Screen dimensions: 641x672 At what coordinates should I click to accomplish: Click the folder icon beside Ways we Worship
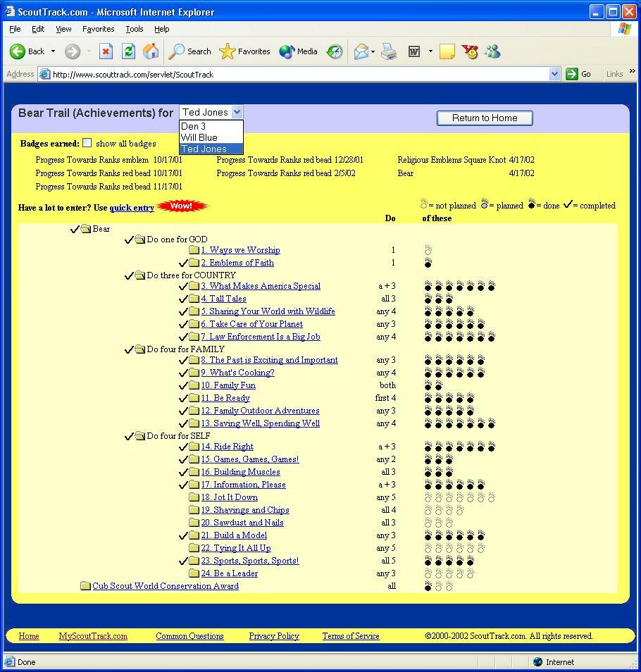(x=194, y=250)
